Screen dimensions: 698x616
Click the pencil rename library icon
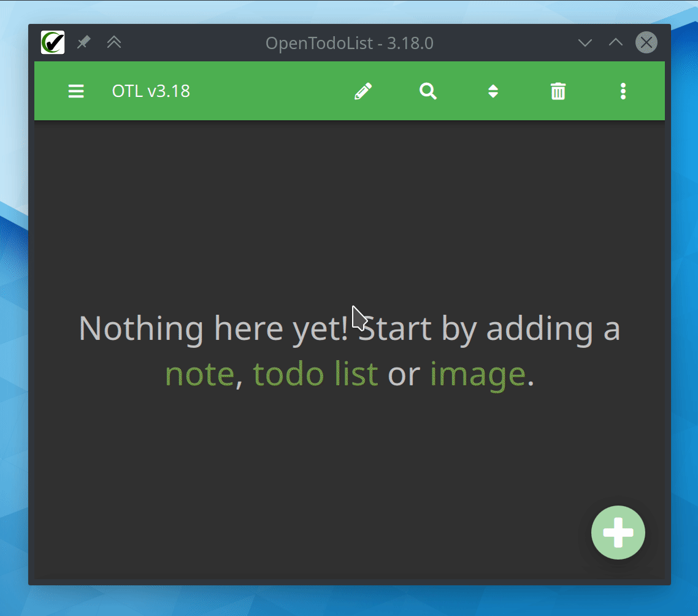(362, 91)
